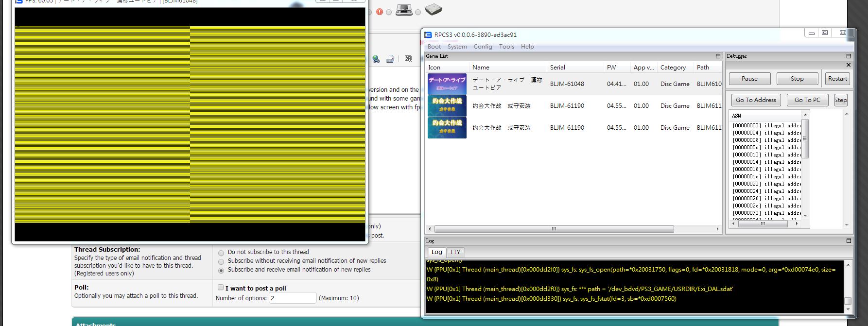
Task: Float the Game List panel
Action: tap(718, 56)
